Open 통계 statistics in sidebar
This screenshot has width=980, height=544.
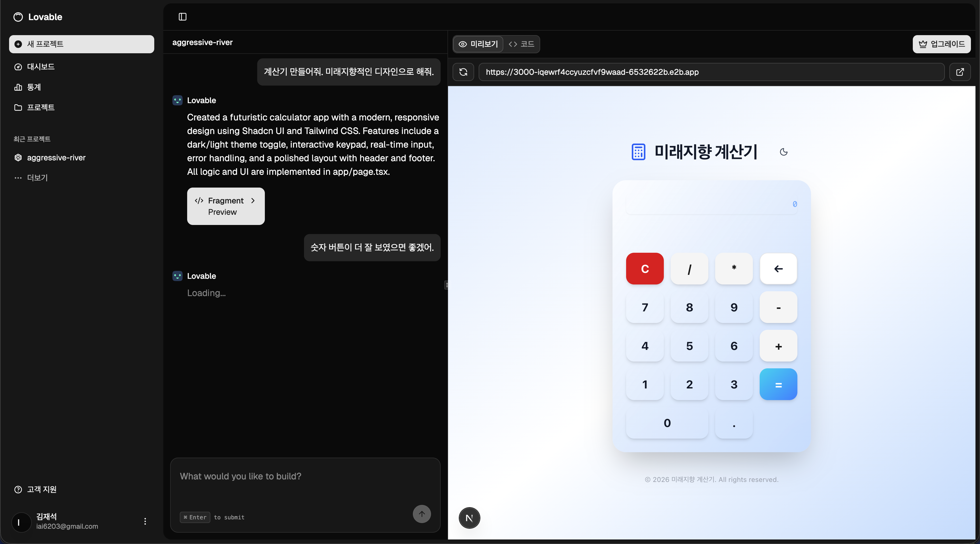tap(33, 87)
